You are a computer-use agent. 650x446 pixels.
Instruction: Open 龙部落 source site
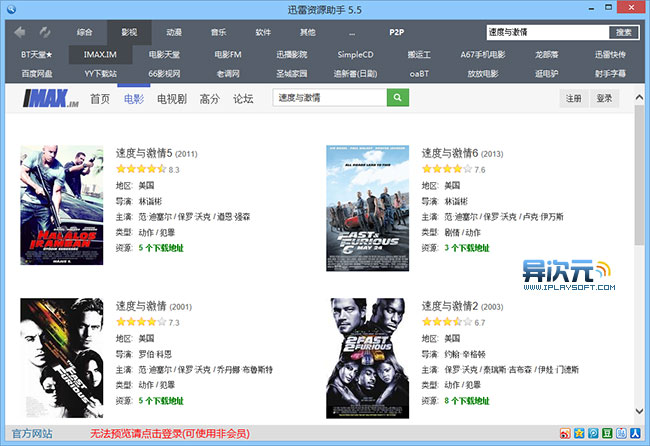click(x=546, y=54)
